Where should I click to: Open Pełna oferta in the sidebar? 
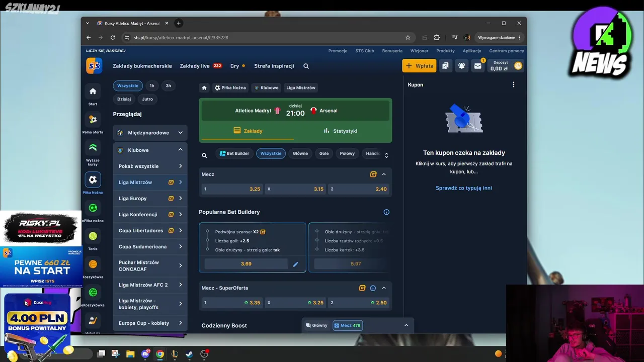pyautogui.click(x=93, y=120)
